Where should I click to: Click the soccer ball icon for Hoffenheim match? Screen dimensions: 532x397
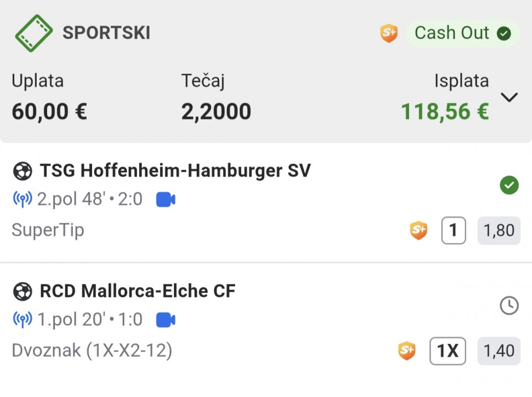tap(23, 171)
